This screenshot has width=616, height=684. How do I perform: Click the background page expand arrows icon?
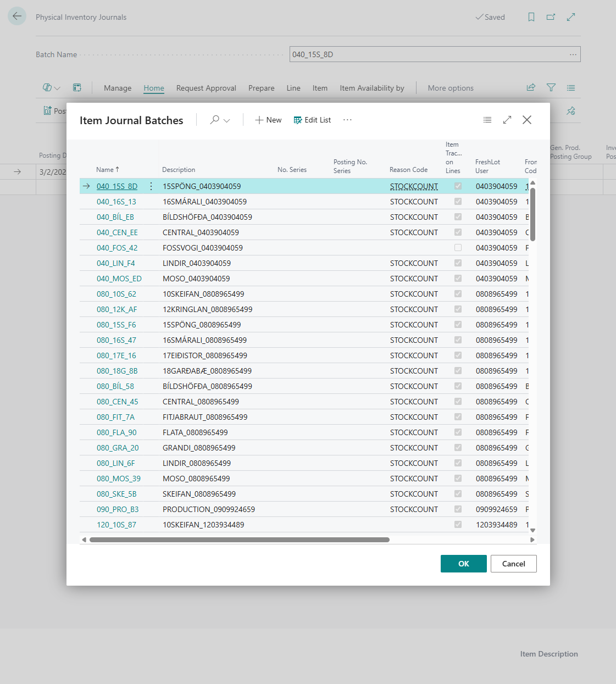(x=571, y=17)
